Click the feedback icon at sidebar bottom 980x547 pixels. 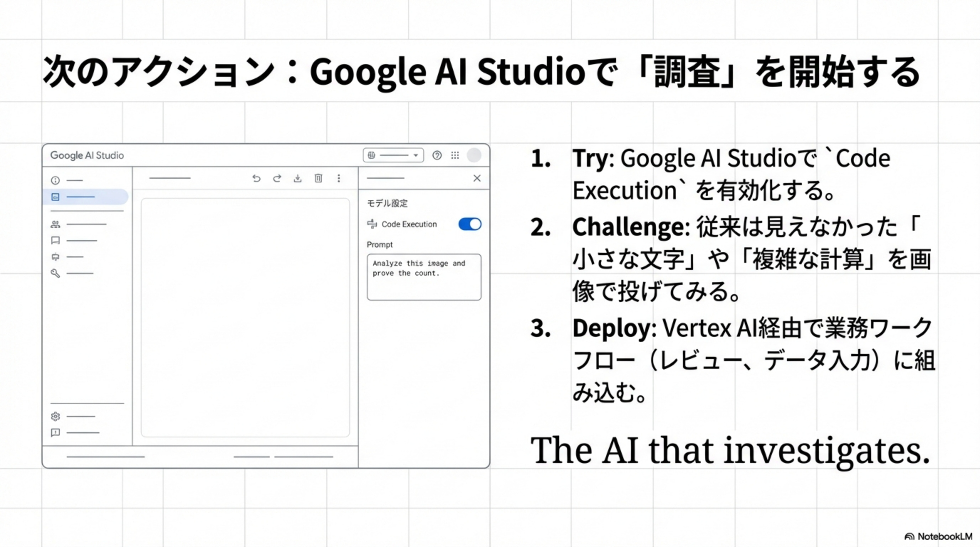[56, 432]
